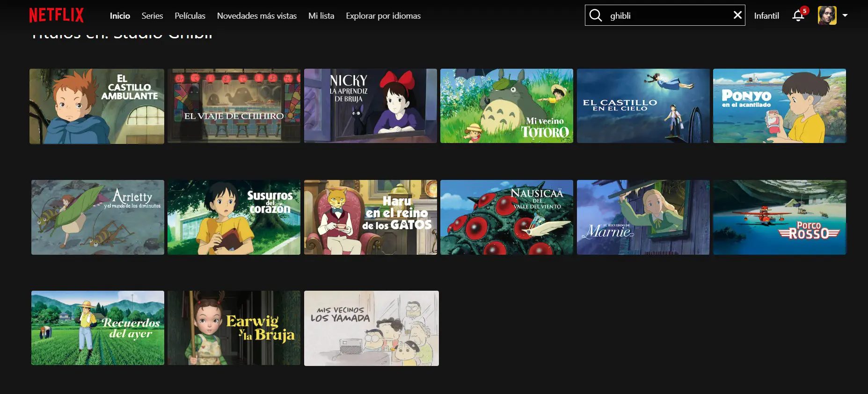868x394 pixels.
Task: Open Novedades más vistas
Action: [257, 16]
